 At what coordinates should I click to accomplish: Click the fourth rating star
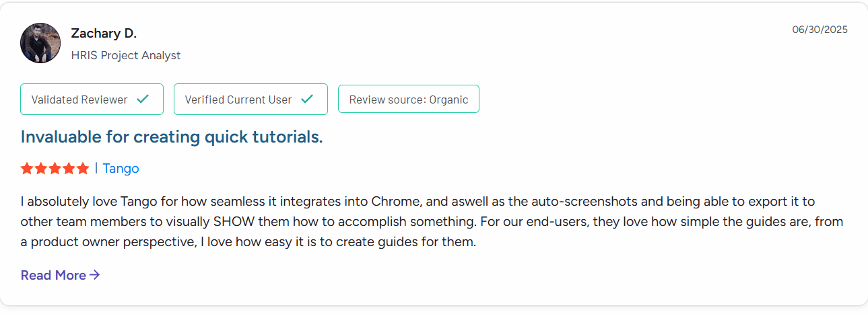(69, 169)
